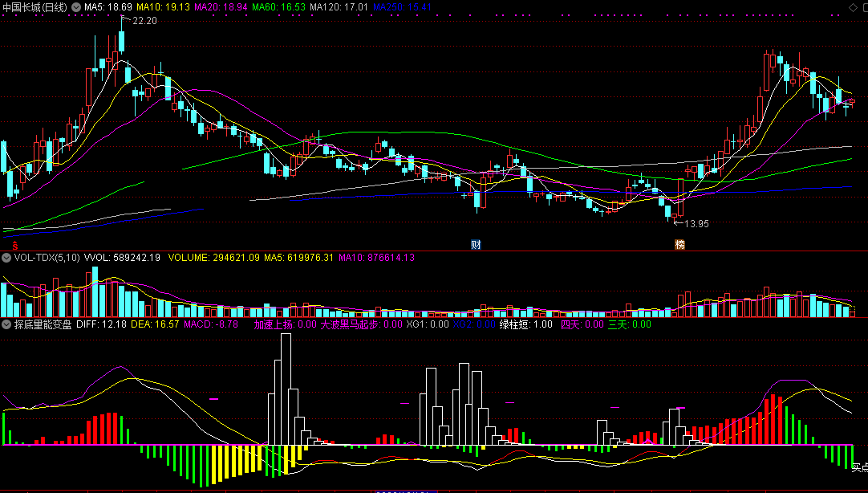Select the 加速上扬: 0.00 label
868x493 pixels.
285,324
